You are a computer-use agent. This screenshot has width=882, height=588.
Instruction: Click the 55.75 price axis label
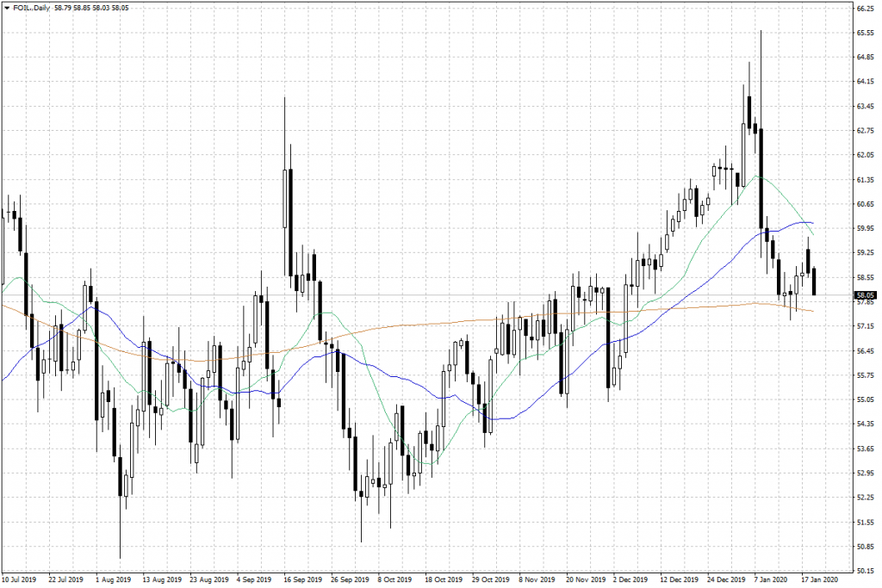[x=866, y=375]
